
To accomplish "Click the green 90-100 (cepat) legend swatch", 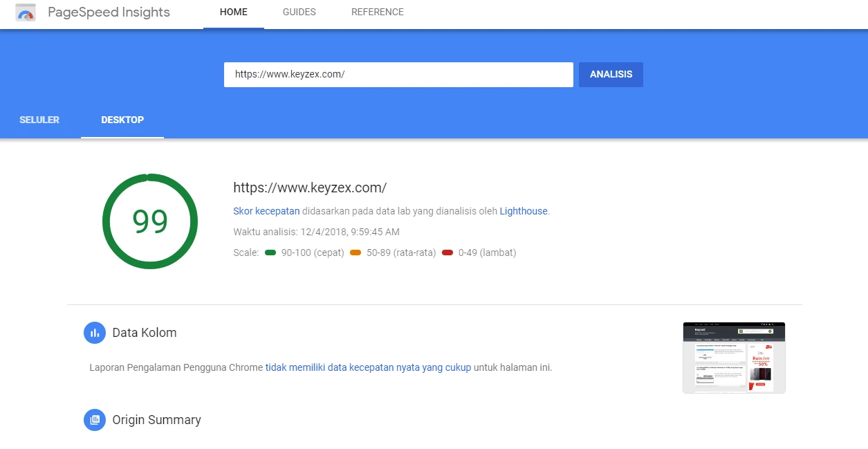I will [270, 253].
